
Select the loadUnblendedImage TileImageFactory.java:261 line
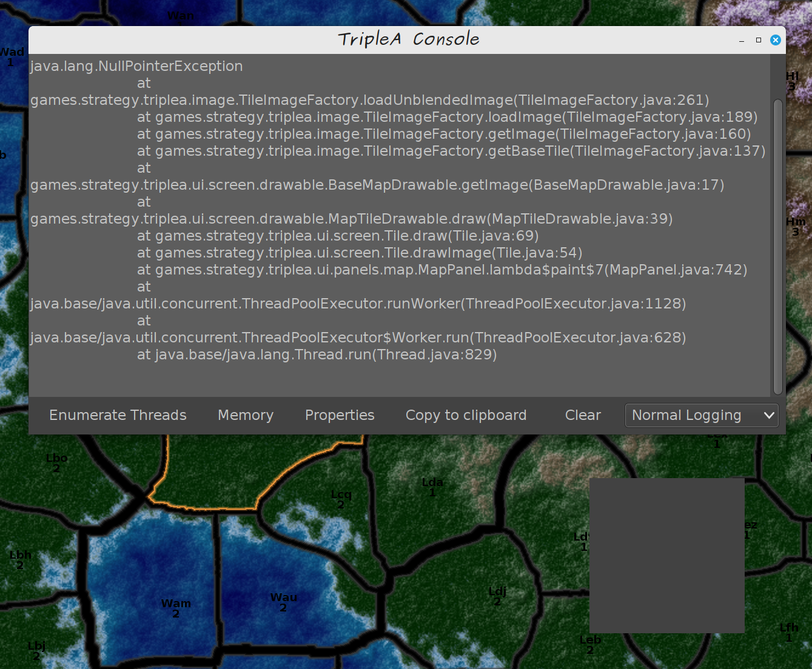click(370, 100)
